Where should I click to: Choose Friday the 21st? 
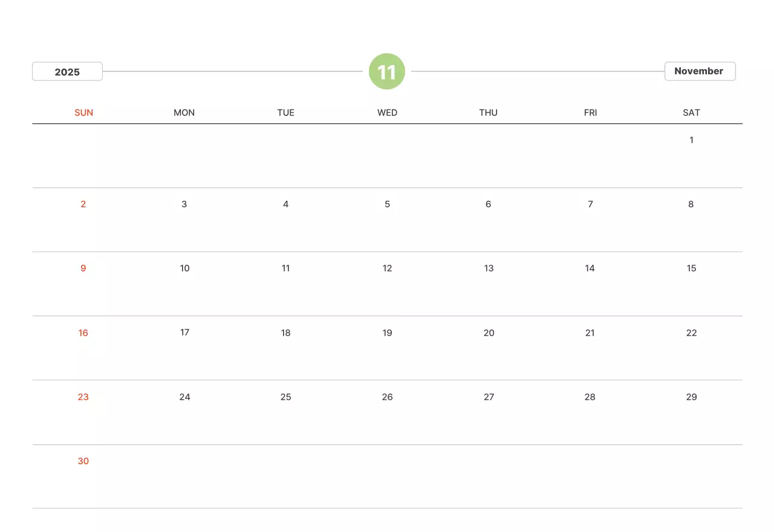click(x=590, y=333)
